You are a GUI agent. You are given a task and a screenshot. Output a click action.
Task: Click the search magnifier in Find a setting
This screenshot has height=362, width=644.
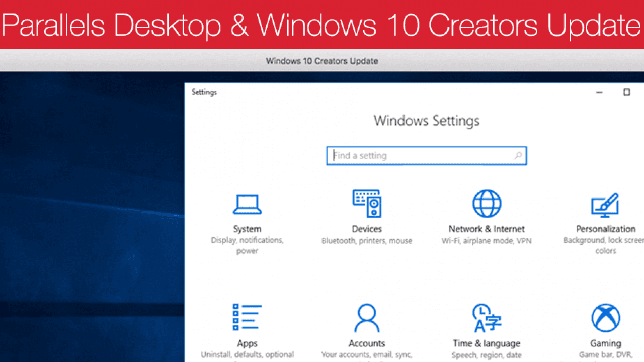tap(518, 156)
